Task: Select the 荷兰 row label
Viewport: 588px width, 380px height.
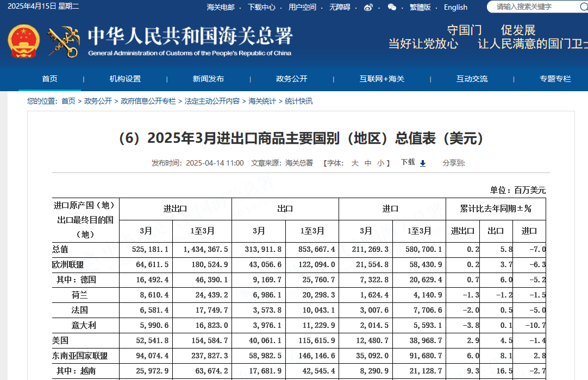Action: coord(79,295)
